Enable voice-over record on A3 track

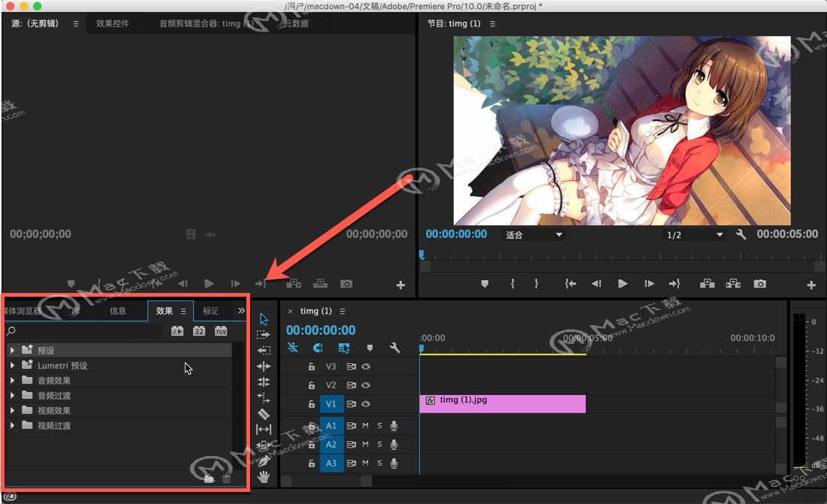394,463
